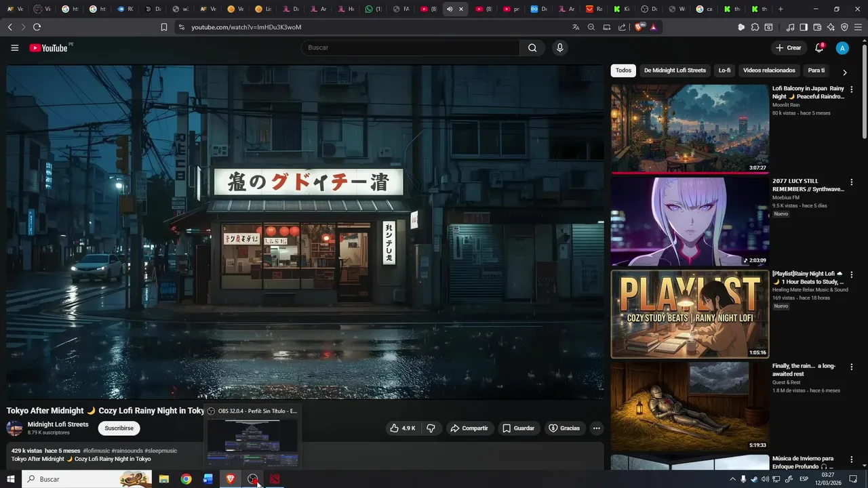Focus the Windows taskbar Buscar box
Image resolution: width=868 pixels, height=488 pixels.
87,479
